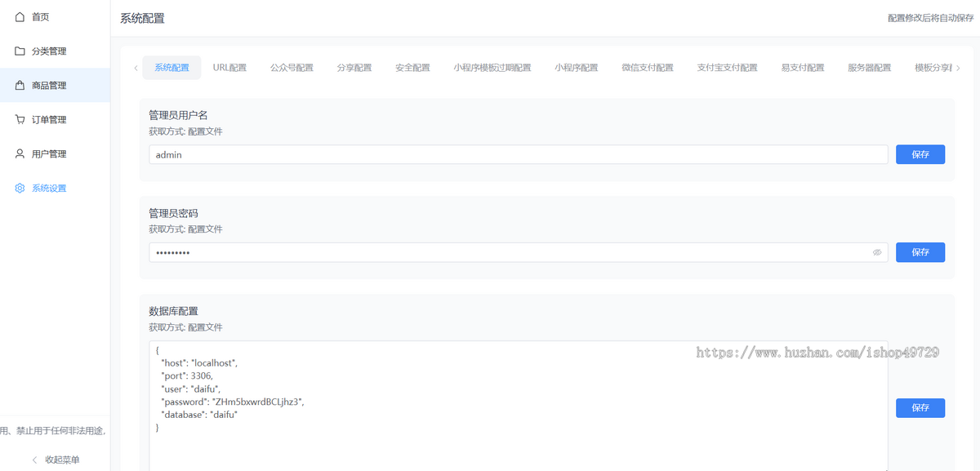The height and width of the screenshot is (471, 980).
Task: Select the 小程序配置 tab
Action: 576,68
